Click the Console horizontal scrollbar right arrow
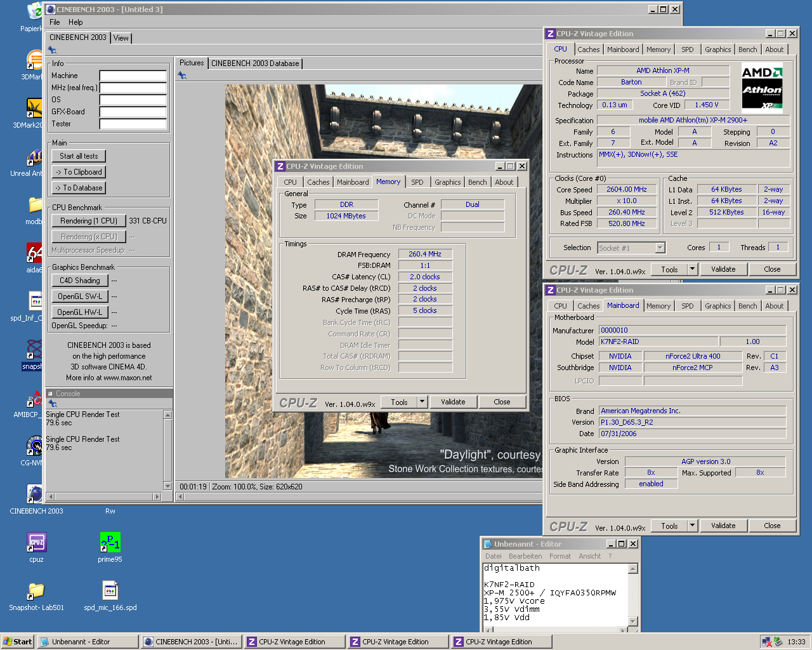Image resolution: width=812 pixels, height=650 pixels. (158, 496)
